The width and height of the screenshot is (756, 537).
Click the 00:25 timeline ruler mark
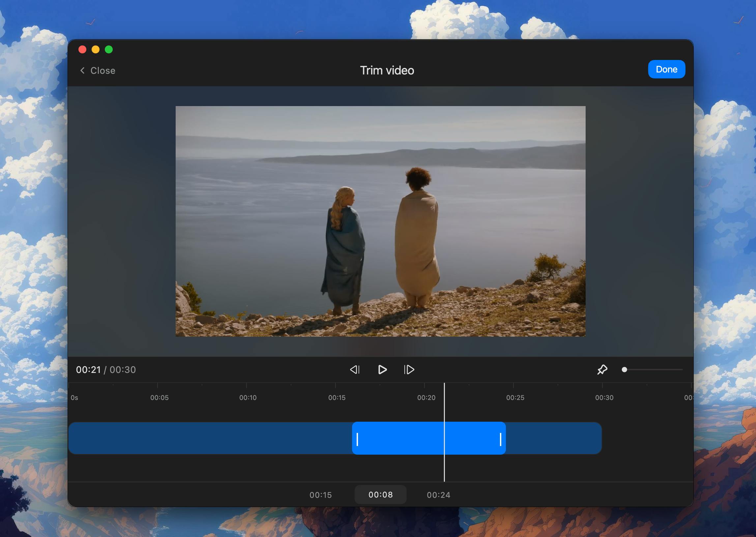(515, 397)
